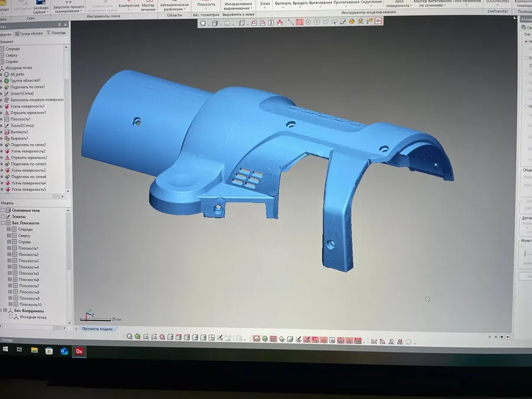The image size is (532, 399).
Task: Click the red rectangle selection tool
Action: [299, 22]
